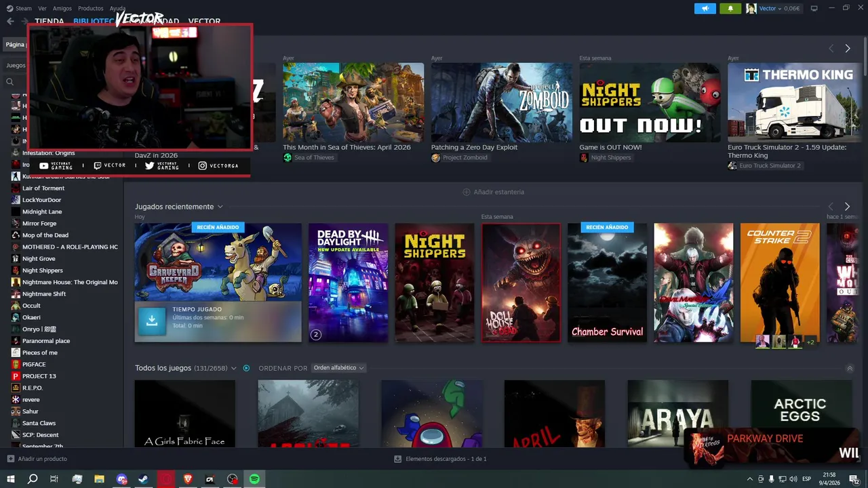
Task: Click ESP language indicator in tray
Action: click(806, 479)
